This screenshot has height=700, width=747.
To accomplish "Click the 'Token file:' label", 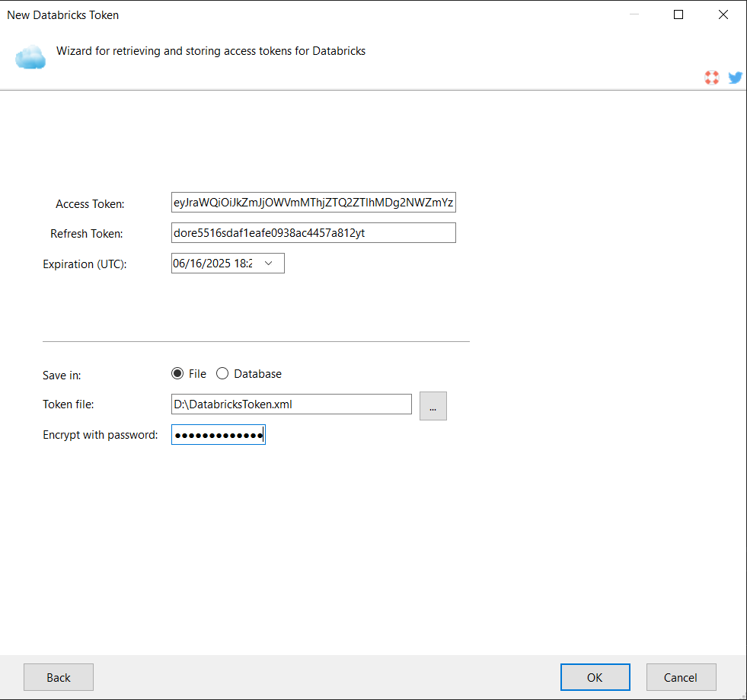I will click(69, 404).
